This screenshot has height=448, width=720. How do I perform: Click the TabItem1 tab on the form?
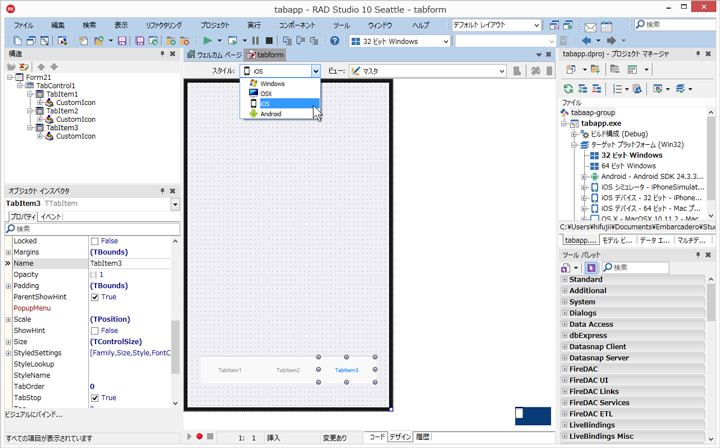230,370
